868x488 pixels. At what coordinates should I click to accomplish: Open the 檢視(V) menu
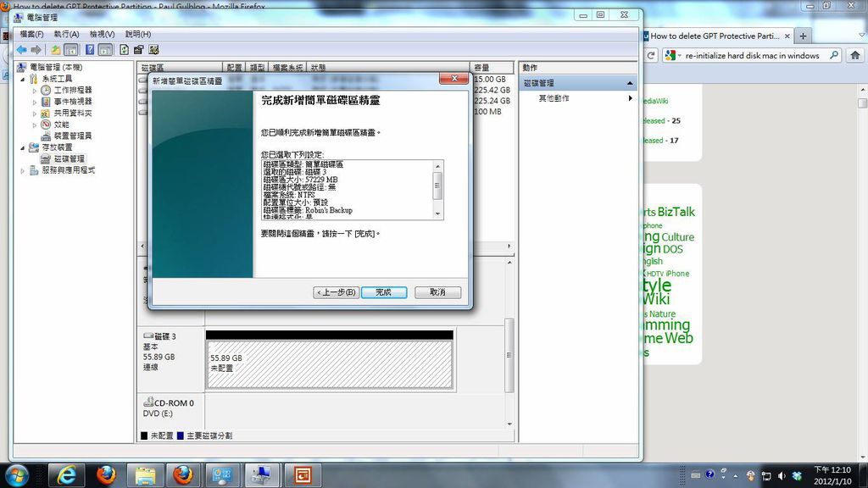[x=102, y=34]
